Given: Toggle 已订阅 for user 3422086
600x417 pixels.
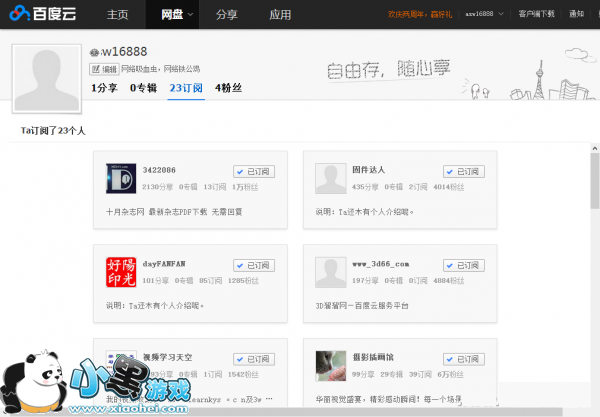Looking at the screenshot, I should tap(254, 171).
